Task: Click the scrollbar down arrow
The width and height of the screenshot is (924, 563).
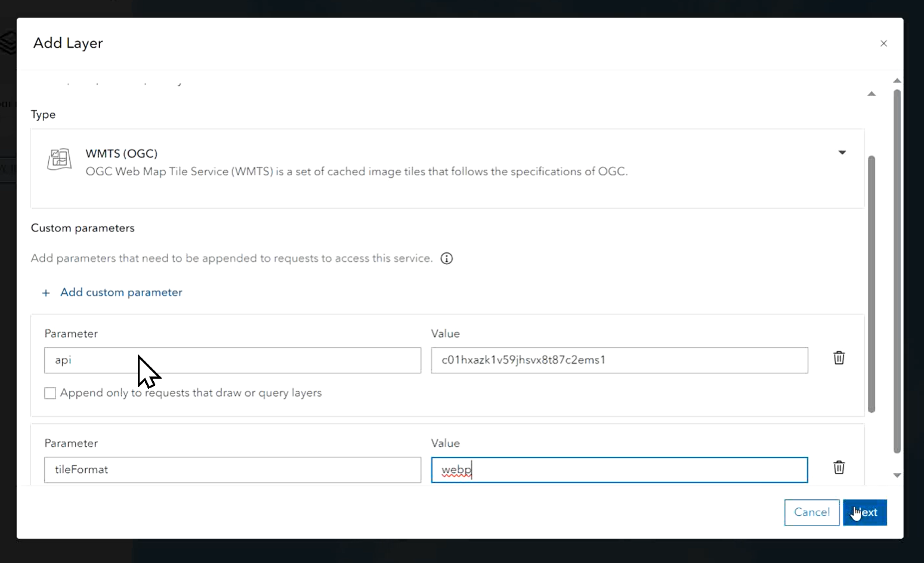Action: [897, 475]
